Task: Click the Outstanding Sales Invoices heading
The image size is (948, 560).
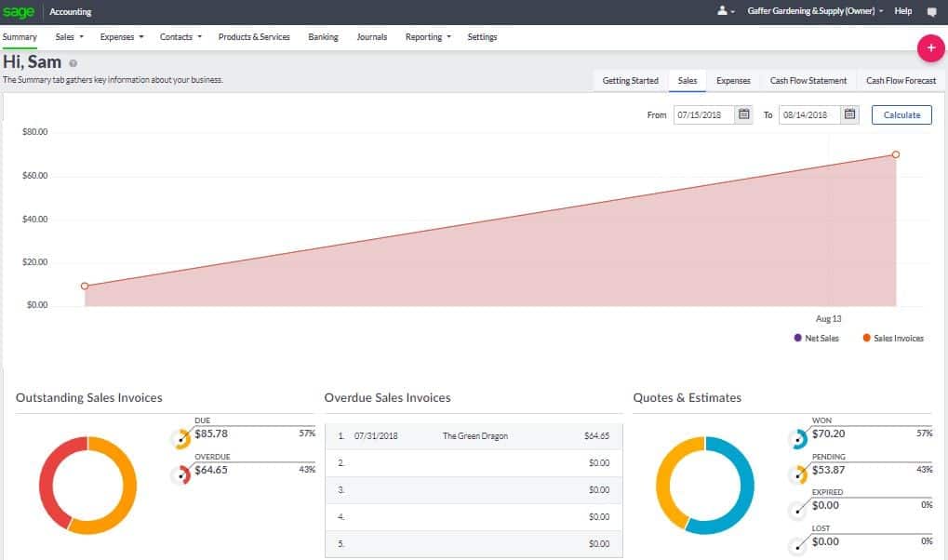Action: tap(89, 397)
